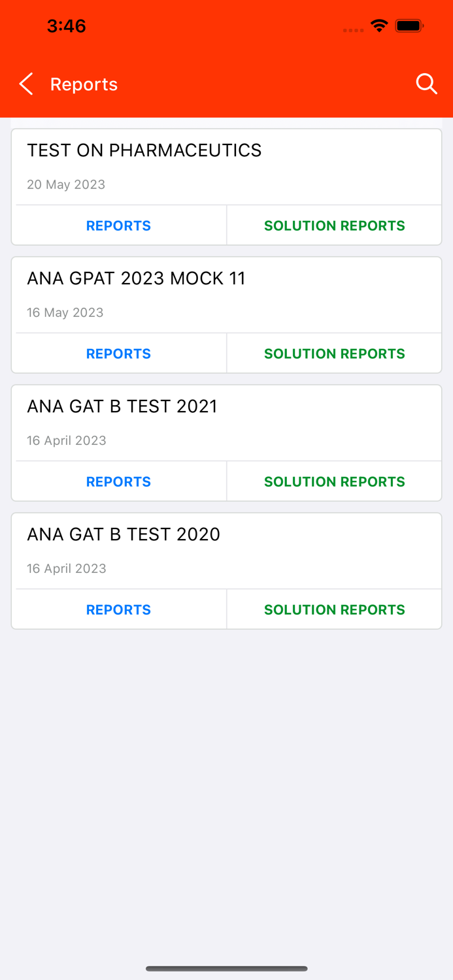The width and height of the screenshot is (453, 980).
Task: Open REPORTS for TEST ON PHARMACEUTICS
Action: 118,225
